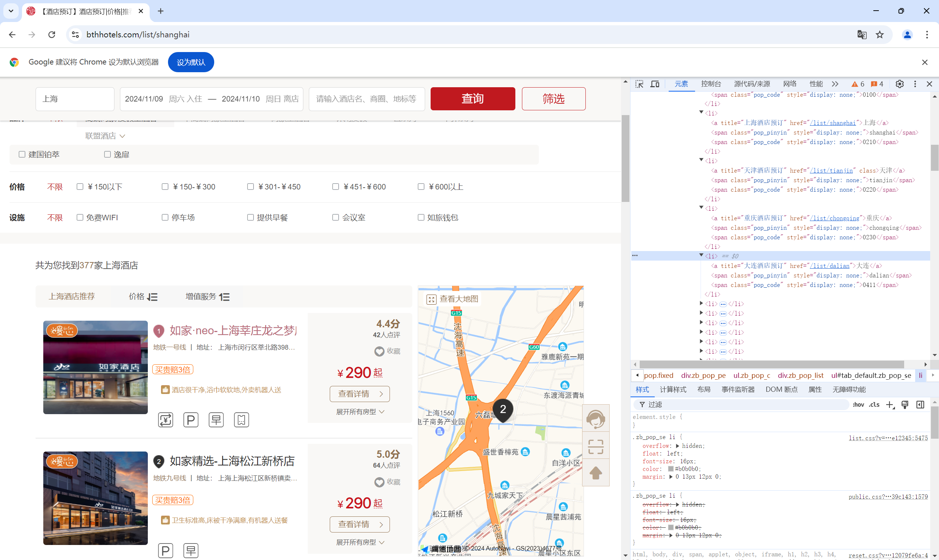Toggle the device toolbar icon in DevTools
The height and width of the screenshot is (560, 939).
pyautogui.click(x=655, y=84)
